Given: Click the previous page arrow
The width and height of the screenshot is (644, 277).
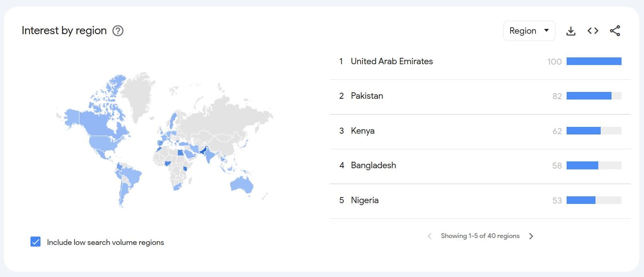Looking at the screenshot, I should click(x=429, y=236).
